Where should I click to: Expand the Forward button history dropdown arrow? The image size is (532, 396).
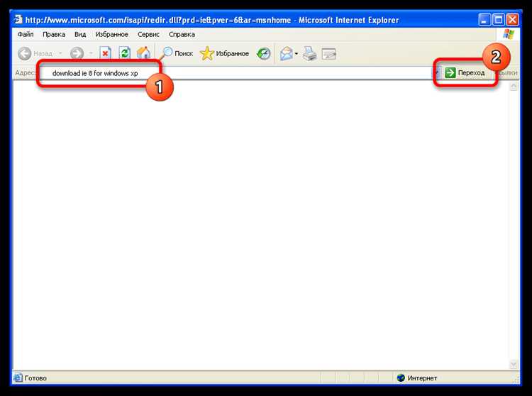90,53
